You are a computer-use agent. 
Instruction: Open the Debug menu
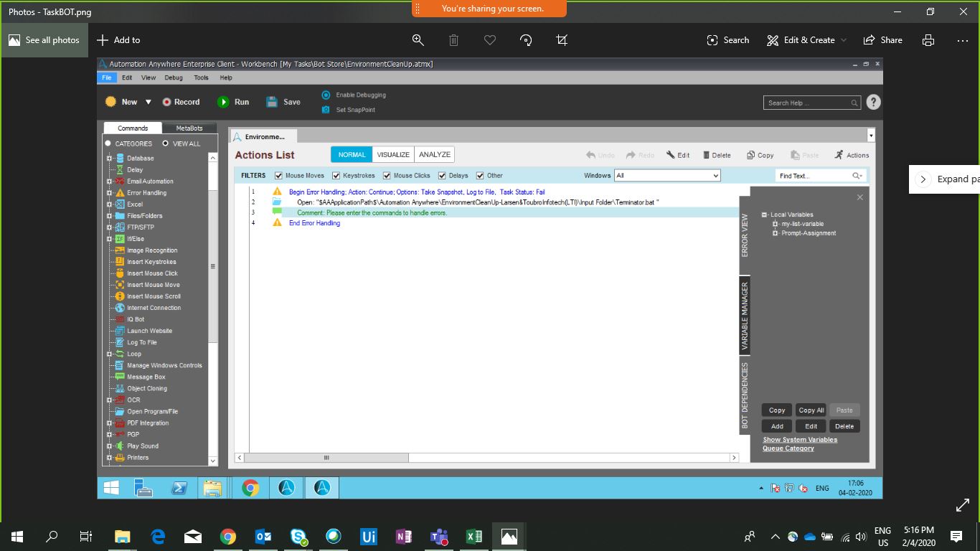click(174, 77)
